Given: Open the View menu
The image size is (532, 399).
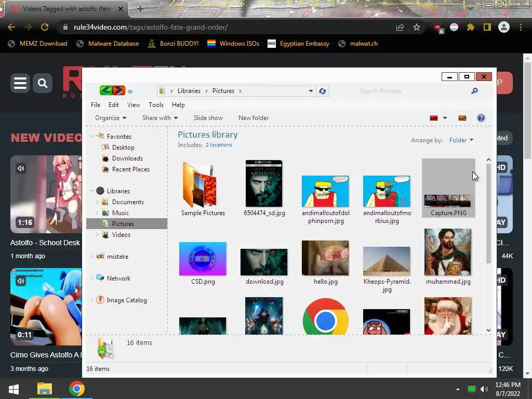Looking at the screenshot, I should pos(134,105).
